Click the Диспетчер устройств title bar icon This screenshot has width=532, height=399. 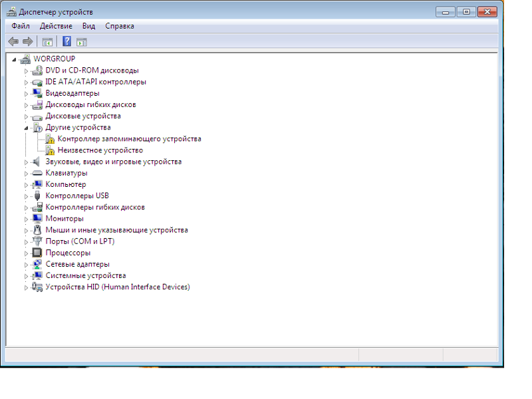click(11, 12)
